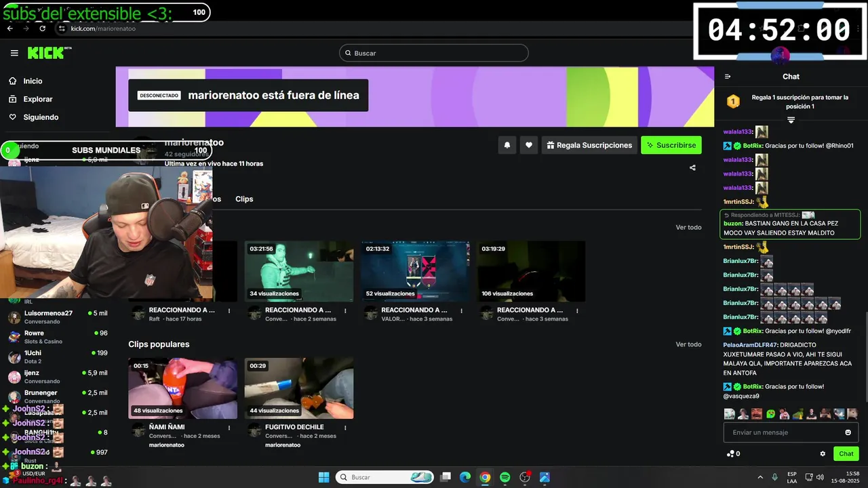Screen dimensions: 868x488
Task: Open options for the VALOR video
Action: point(461,310)
